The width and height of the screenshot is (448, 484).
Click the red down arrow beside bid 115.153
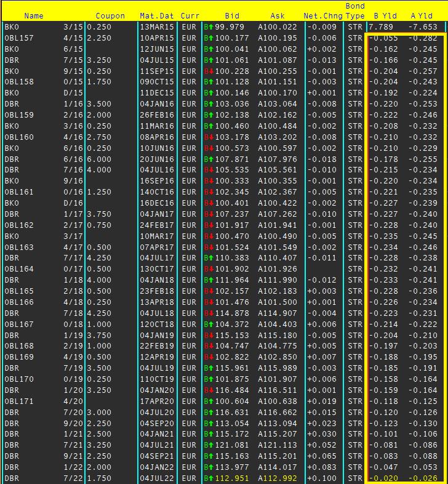(x=211, y=335)
